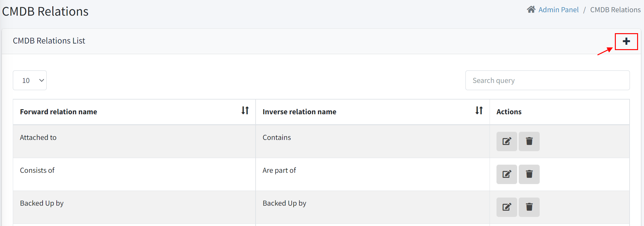The height and width of the screenshot is (226, 644).
Task: Sort by Inverse relation name arrows
Action: click(x=479, y=110)
